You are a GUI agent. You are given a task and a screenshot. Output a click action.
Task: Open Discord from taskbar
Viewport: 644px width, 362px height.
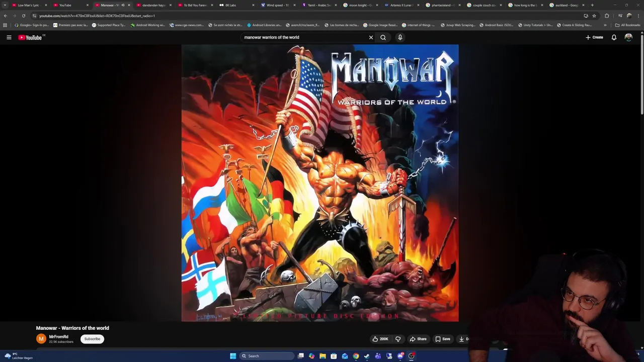point(400,356)
